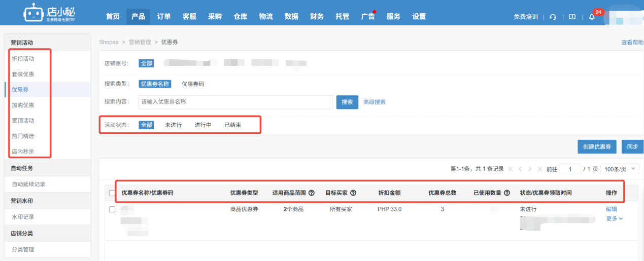Open the 设置 top menu
This screenshot has height=261, width=644.
point(419,17)
